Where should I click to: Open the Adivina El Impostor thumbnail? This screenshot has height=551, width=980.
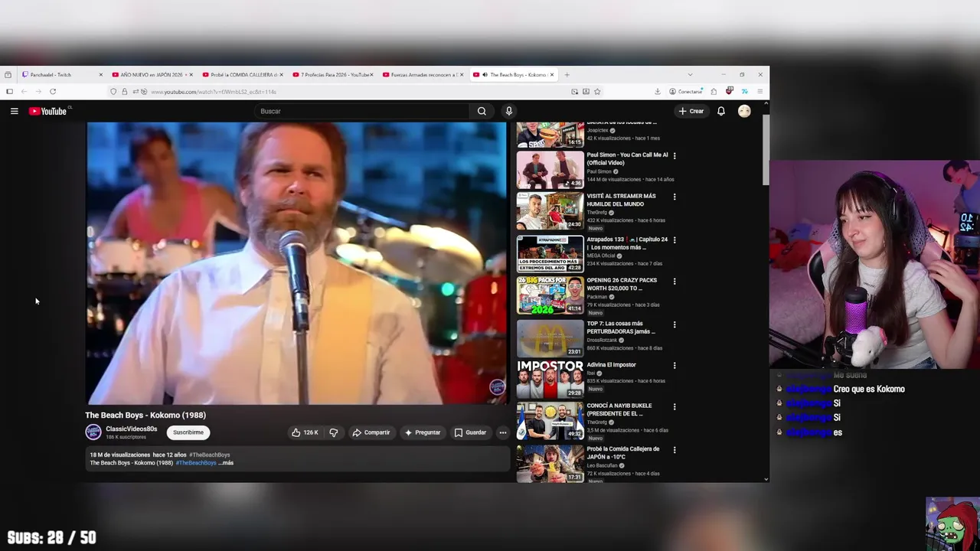[550, 380]
